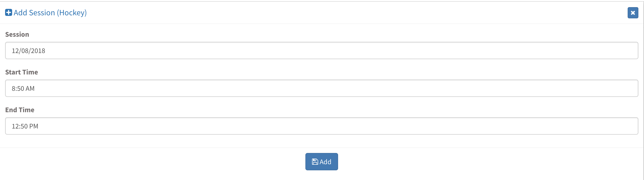Click the 12/08/2018 date value
Viewport: 644px width, 180px height.
tap(28, 51)
